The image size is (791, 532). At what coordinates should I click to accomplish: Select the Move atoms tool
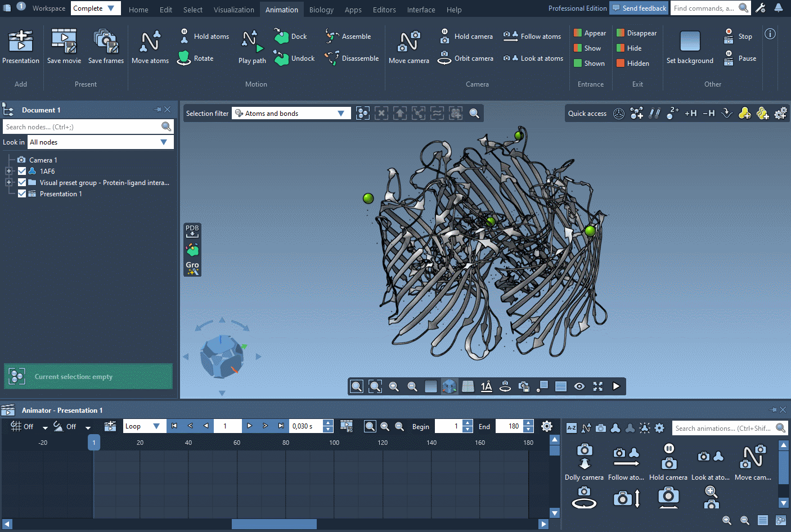coord(150,47)
